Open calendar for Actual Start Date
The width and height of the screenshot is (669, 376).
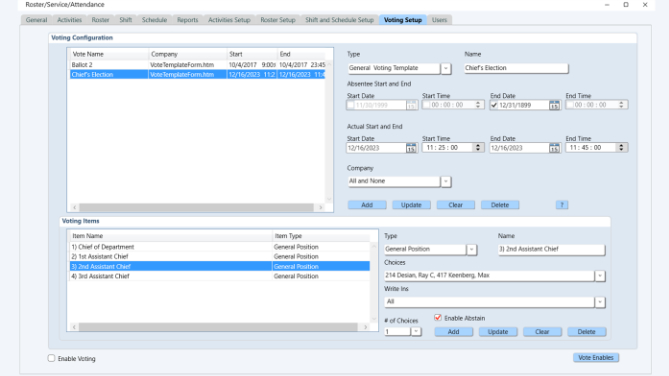pyautogui.click(x=411, y=148)
